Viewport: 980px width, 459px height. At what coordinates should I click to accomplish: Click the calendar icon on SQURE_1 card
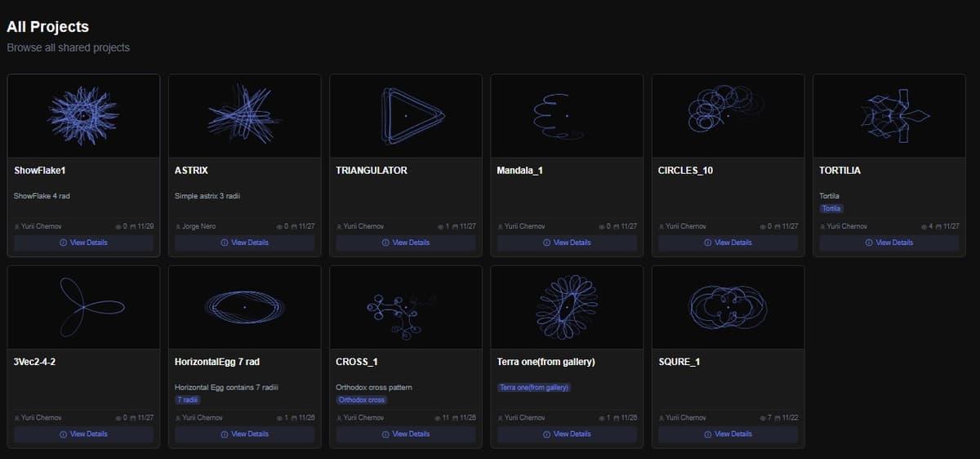point(777,417)
